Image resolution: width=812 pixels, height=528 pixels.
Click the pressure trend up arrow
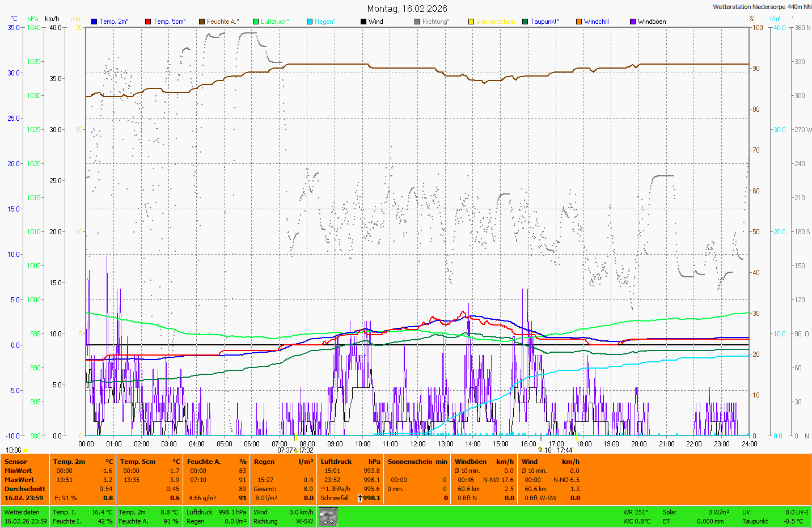pyautogui.click(x=360, y=498)
